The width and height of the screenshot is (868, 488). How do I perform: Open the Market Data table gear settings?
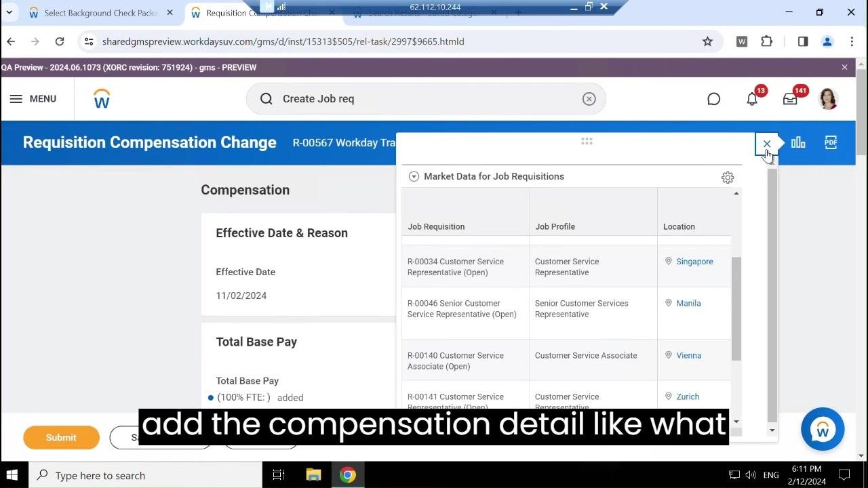click(x=728, y=178)
